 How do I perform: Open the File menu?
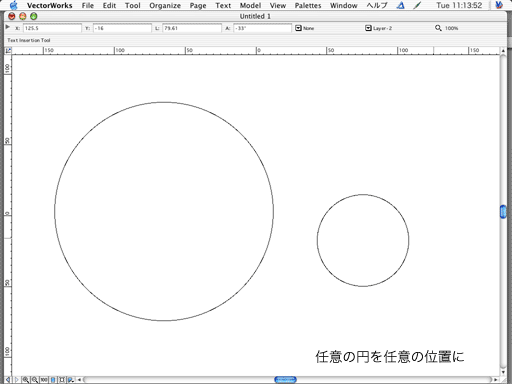[88, 6]
